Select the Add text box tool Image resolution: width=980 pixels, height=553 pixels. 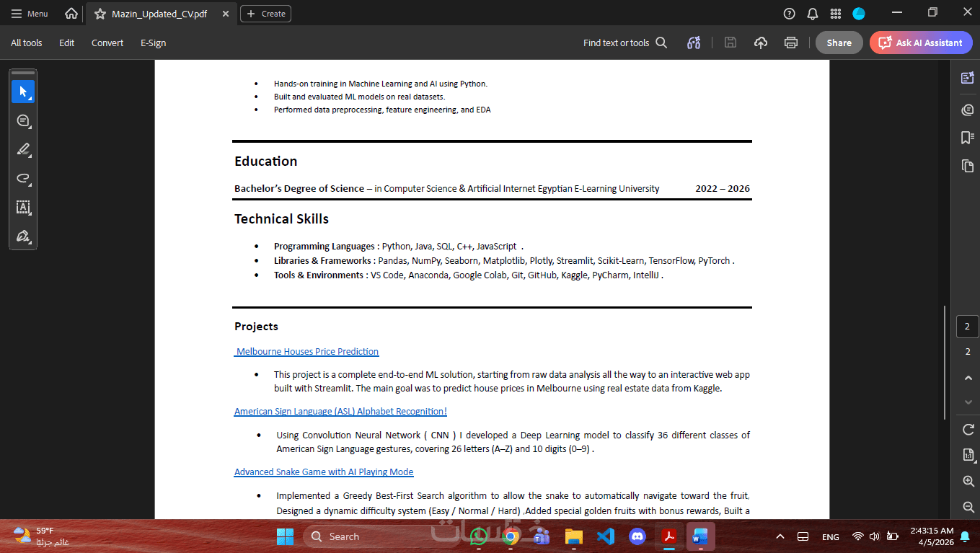tap(23, 207)
